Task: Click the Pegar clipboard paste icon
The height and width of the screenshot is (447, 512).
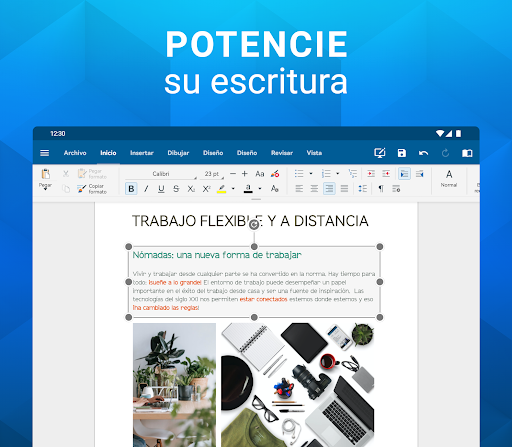Action: [x=46, y=174]
